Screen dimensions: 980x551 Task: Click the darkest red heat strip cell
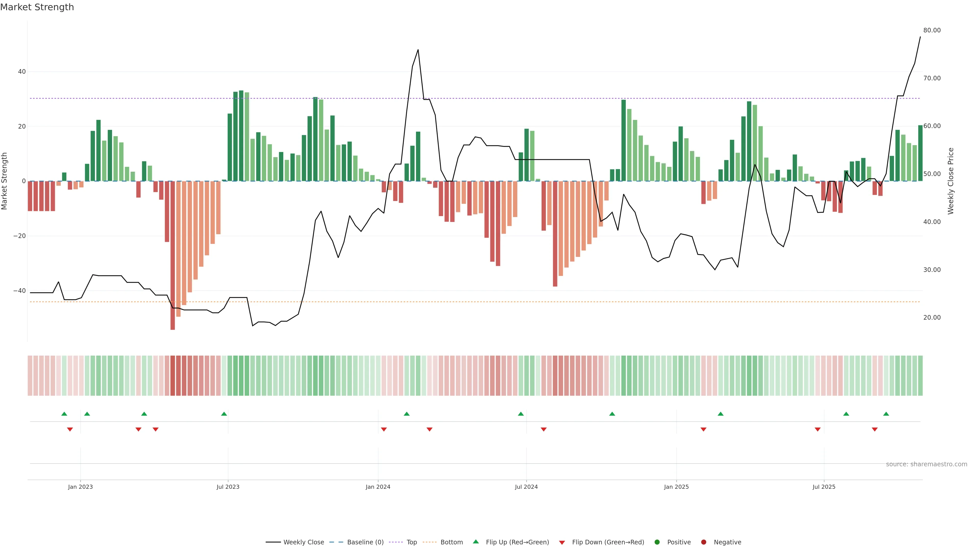click(173, 375)
